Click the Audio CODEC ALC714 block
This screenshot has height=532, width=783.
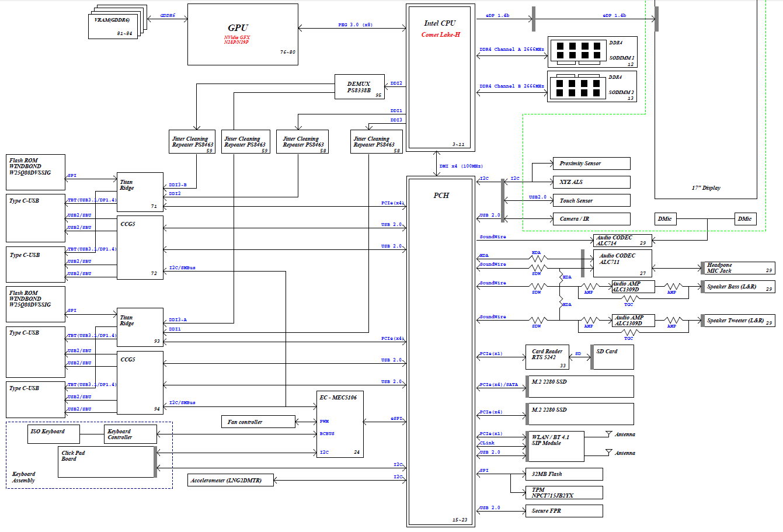[x=622, y=240]
